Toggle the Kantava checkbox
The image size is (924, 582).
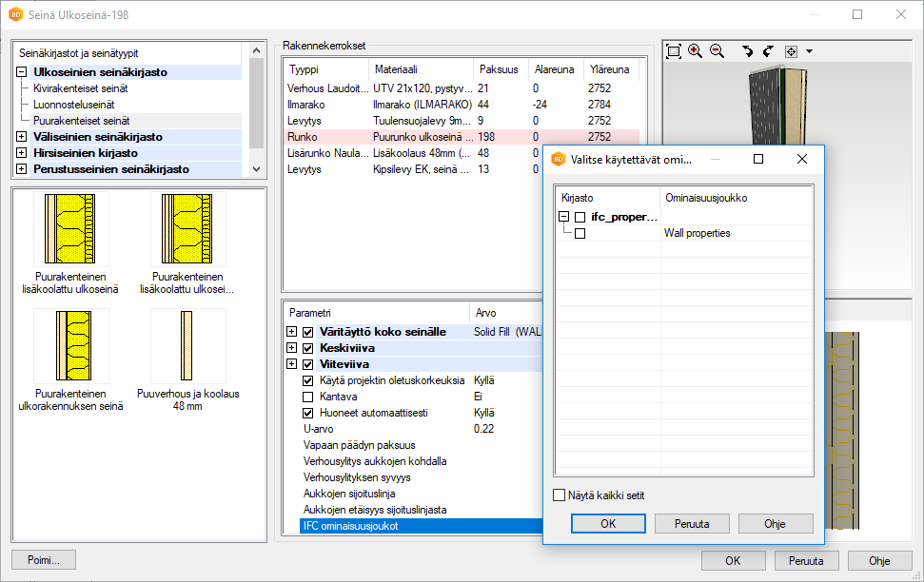pos(307,397)
